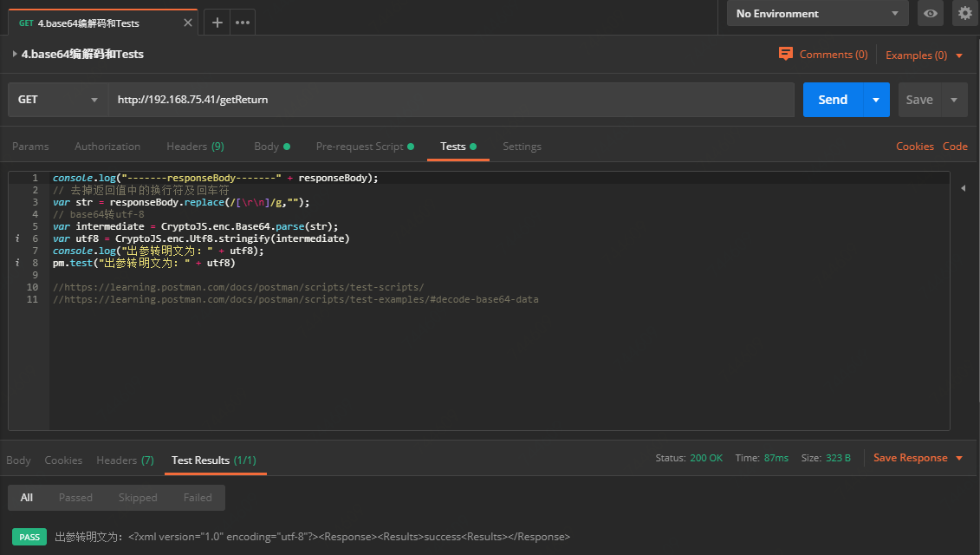Open the Comments (0) panel

click(x=823, y=54)
